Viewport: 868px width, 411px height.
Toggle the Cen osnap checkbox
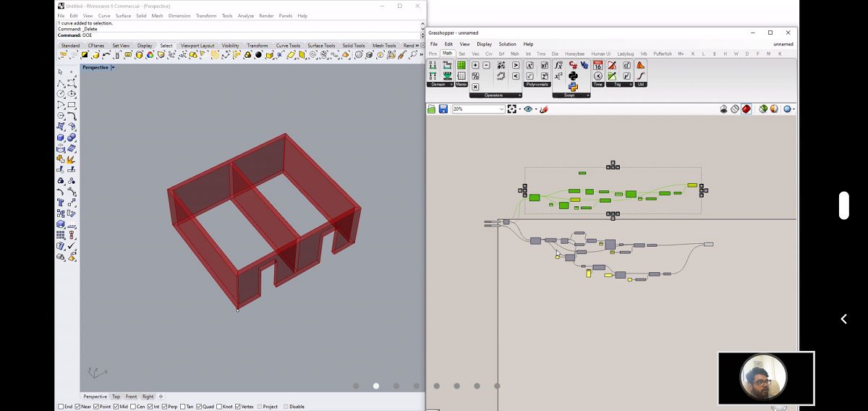133,407
